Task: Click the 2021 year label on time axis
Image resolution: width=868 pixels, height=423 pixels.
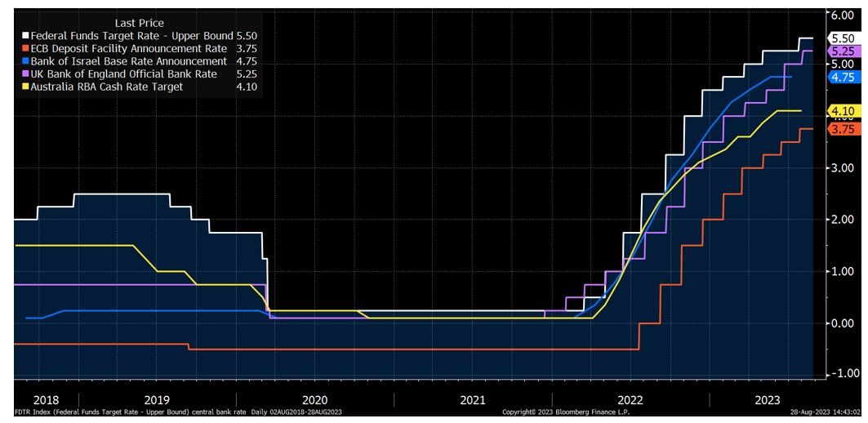Action: point(474,400)
